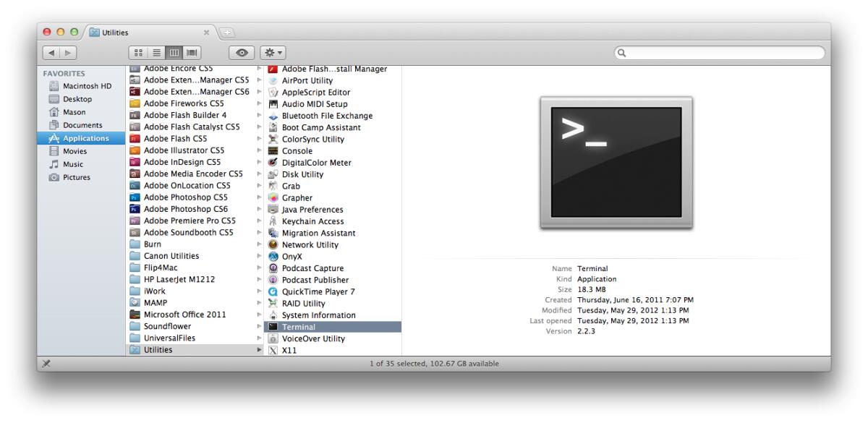Viewport: 868px width, 423px height.
Task: Select the Grapher application icon
Action: click(273, 197)
